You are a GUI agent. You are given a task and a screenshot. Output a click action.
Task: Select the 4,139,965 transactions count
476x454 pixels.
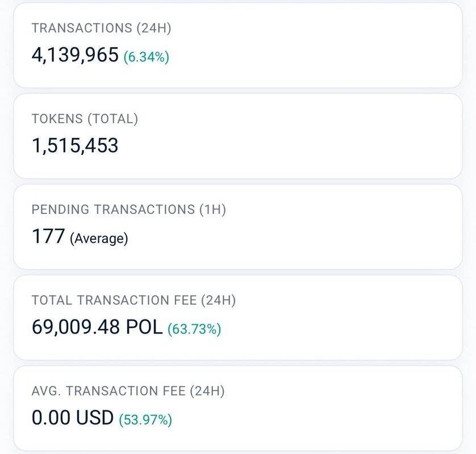(75, 55)
